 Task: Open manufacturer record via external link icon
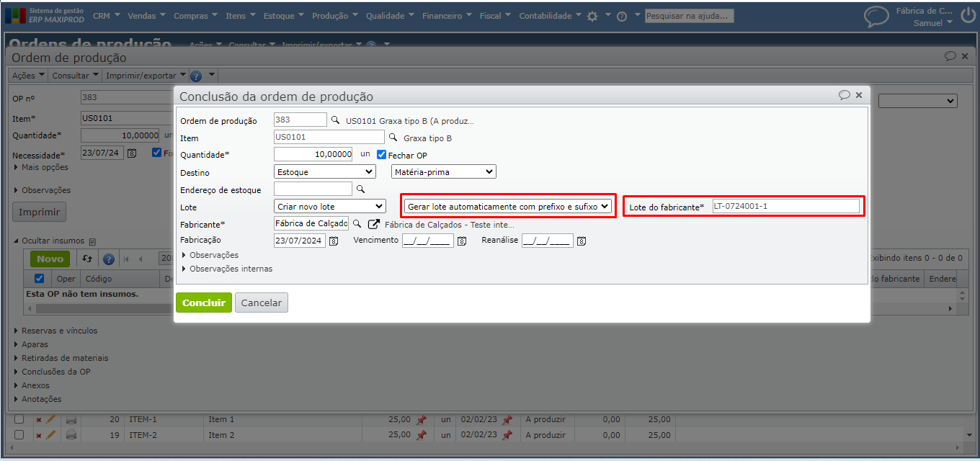[x=373, y=224]
